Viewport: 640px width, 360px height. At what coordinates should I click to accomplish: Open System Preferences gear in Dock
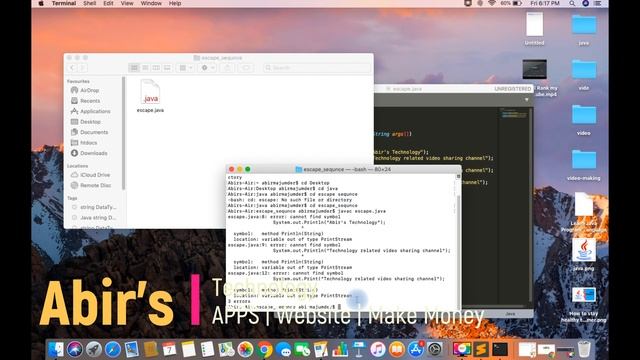point(435,350)
